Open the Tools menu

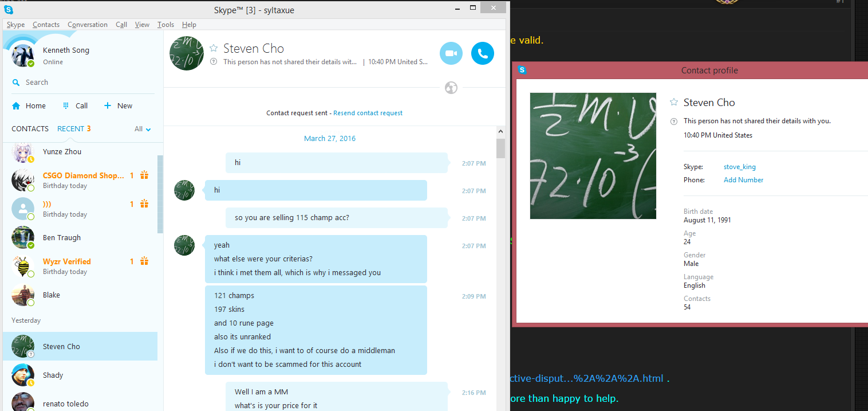165,25
